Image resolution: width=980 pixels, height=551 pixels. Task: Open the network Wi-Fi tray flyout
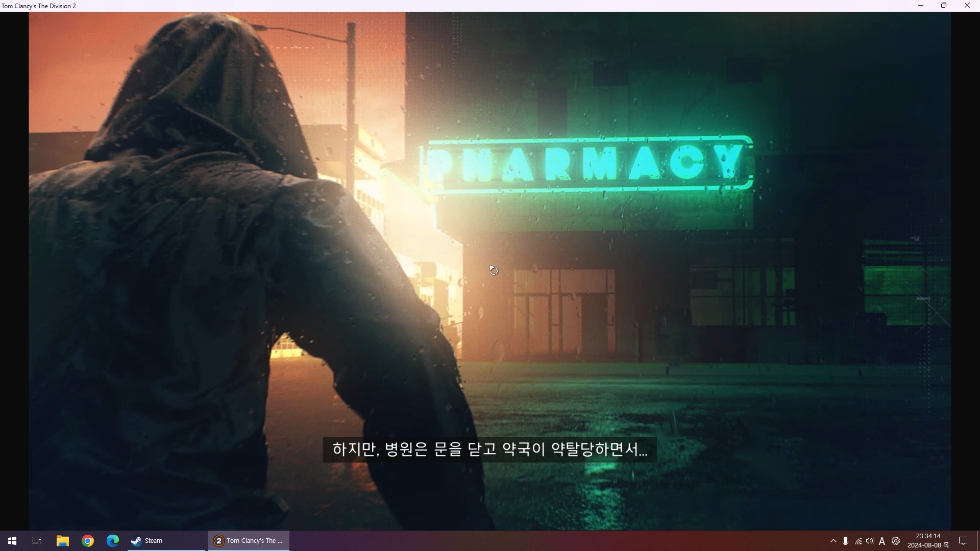click(x=859, y=541)
